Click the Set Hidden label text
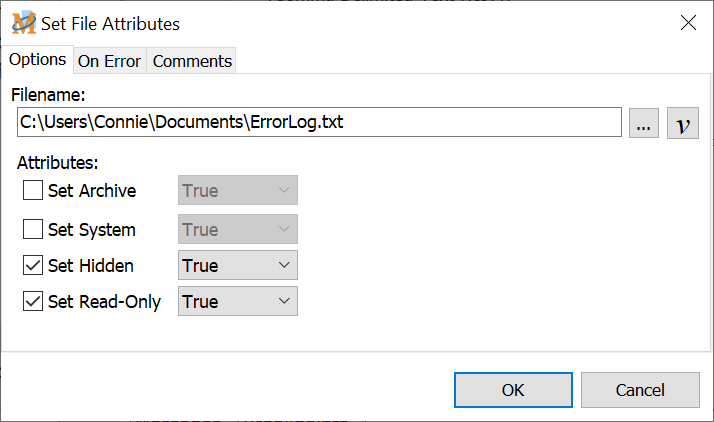This screenshot has height=422, width=714. click(91, 266)
